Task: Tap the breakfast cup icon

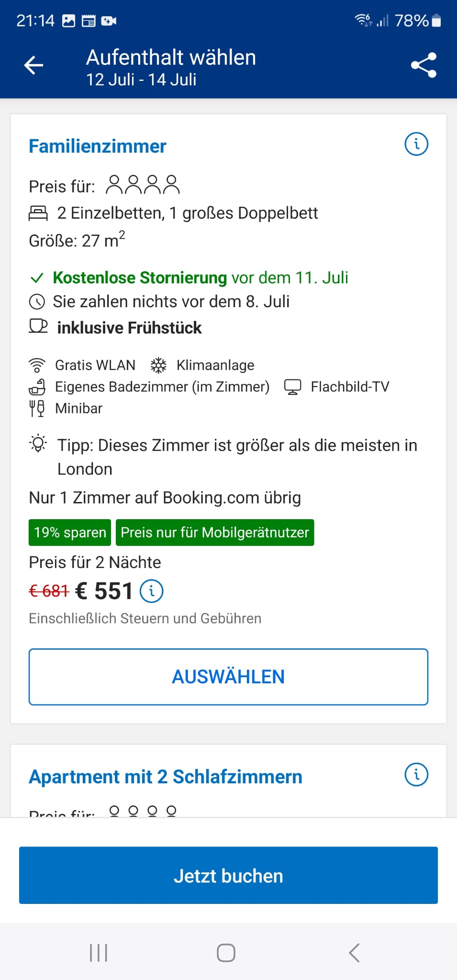Action: tap(38, 327)
